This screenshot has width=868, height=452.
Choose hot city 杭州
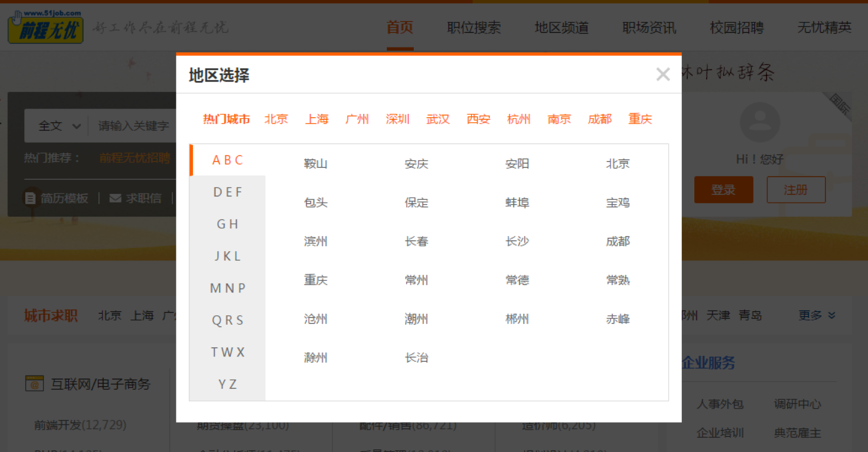pos(519,119)
